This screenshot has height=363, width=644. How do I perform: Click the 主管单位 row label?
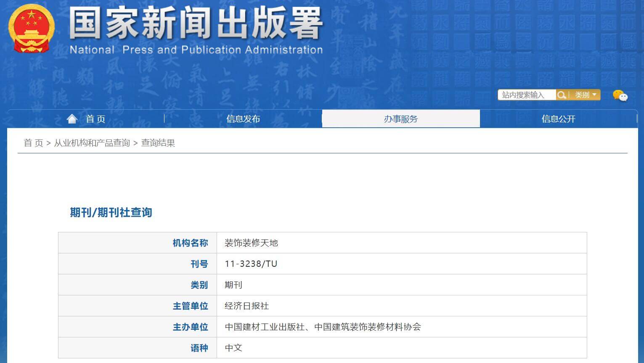tap(190, 306)
